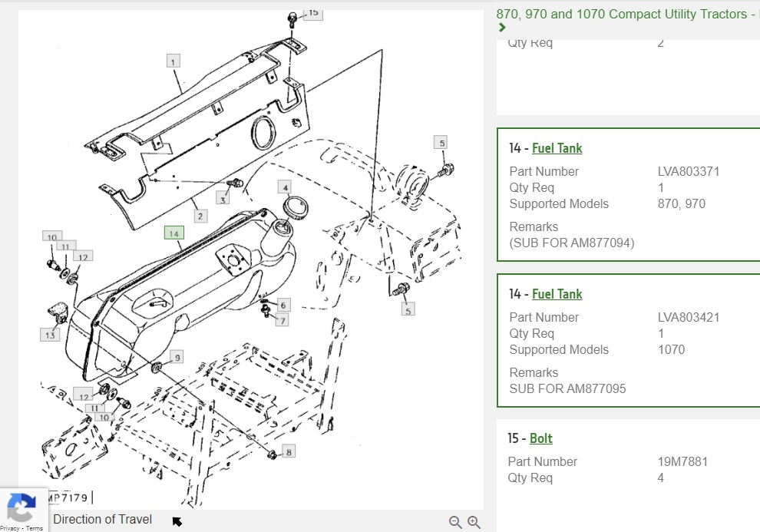Expand the green breadcrumb chevron
Viewport: 760px width, 532px height.
[502, 28]
